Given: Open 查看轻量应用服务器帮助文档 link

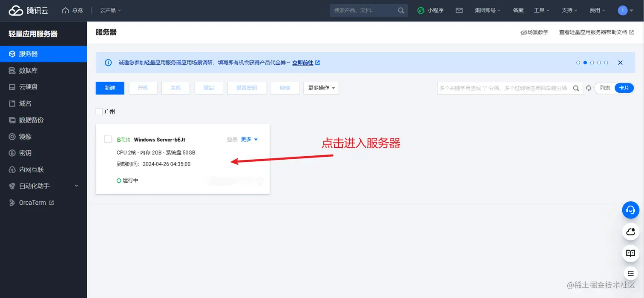Looking at the screenshot, I should [x=596, y=32].
